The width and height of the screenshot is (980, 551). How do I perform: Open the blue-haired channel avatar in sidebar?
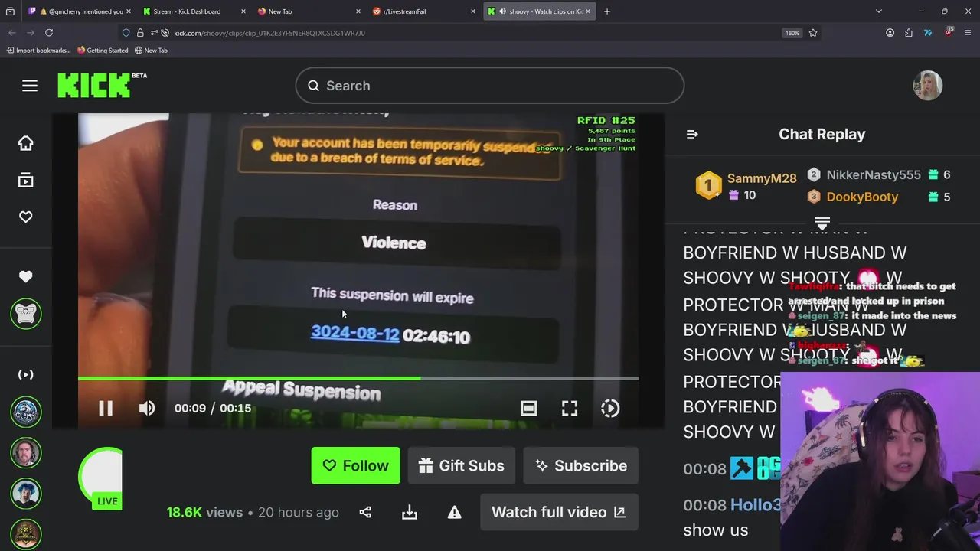tap(26, 493)
